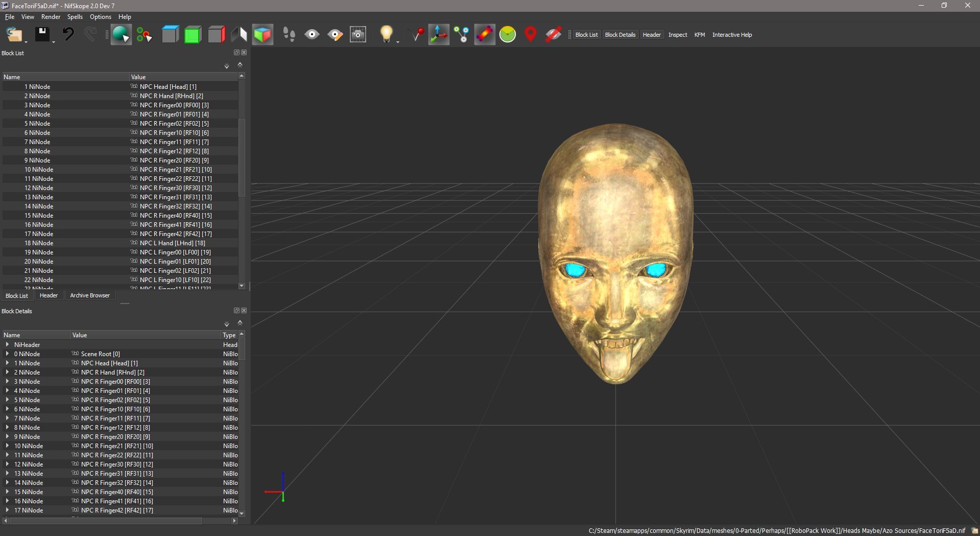Click the Inspect toolbar button
Viewport: 980px width, 536px height.
(x=678, y=35)
